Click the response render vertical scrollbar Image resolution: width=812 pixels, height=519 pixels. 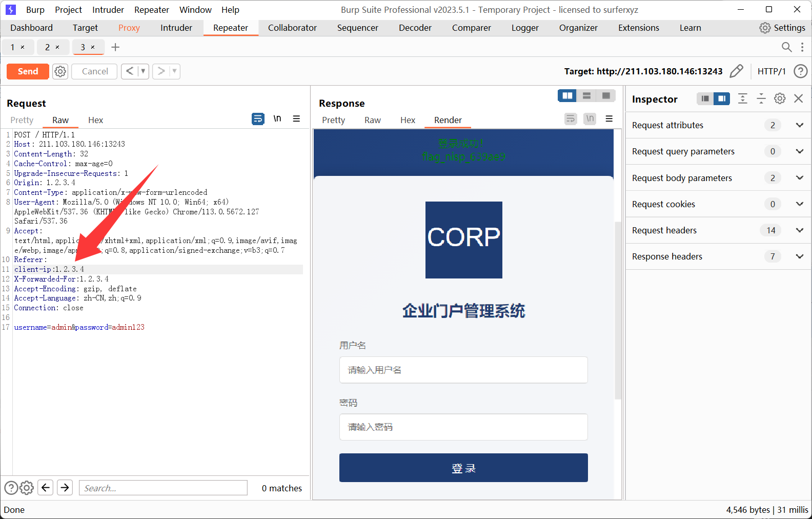[618, 310]
